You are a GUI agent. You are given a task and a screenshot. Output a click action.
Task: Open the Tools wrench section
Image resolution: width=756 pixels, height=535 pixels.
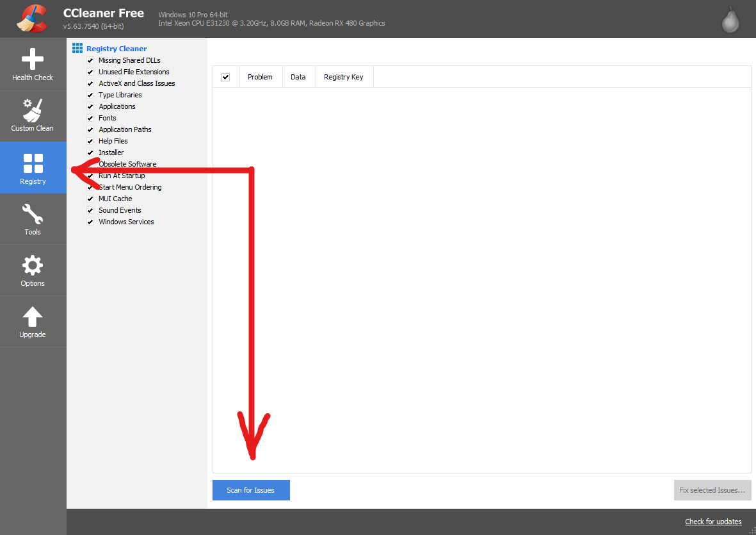coord(33,218)
